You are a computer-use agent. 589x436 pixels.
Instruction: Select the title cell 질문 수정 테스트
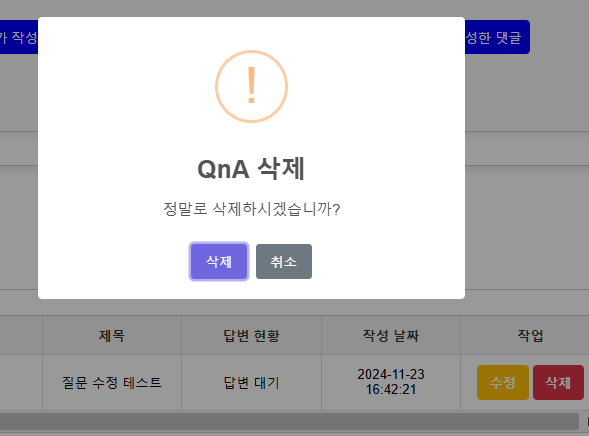[112, 383]
